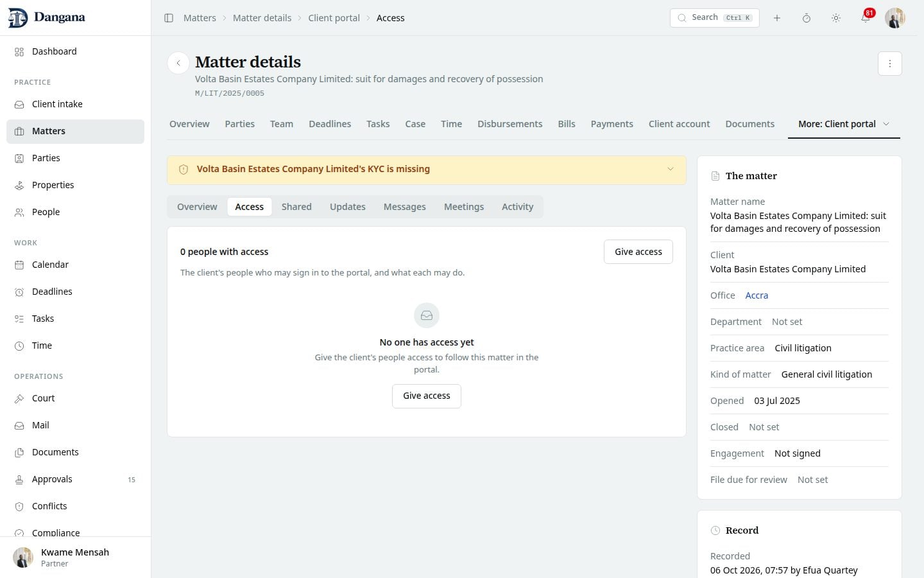Open Kwame Mensah account menu in sidebar

click(x=75, y=557)
